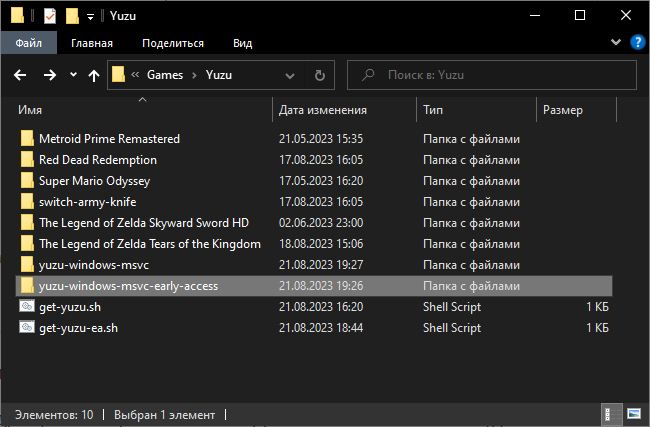The image size is (650, 427).
Task: Open the Файл menu tab
Action: pos(29,43)
